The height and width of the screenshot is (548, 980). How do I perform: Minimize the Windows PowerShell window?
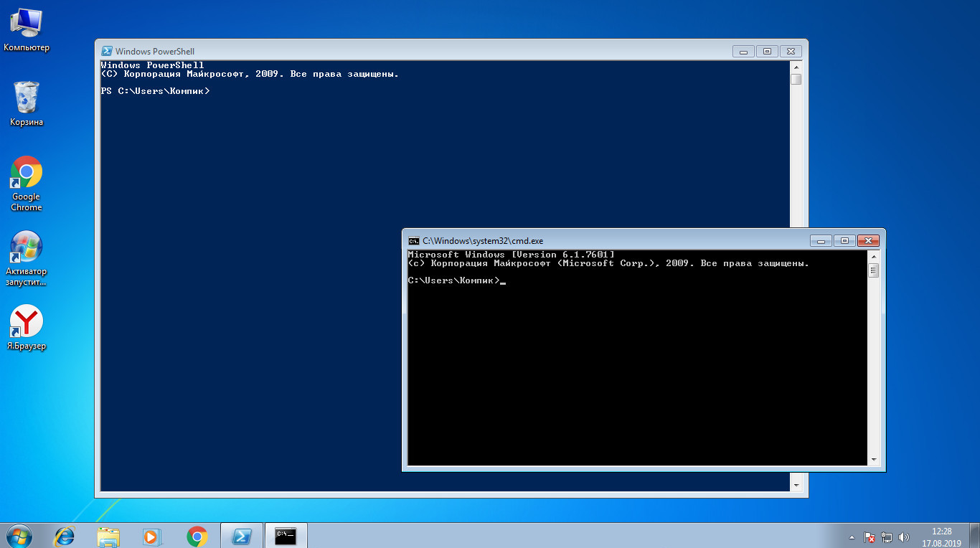coord(743,51)
